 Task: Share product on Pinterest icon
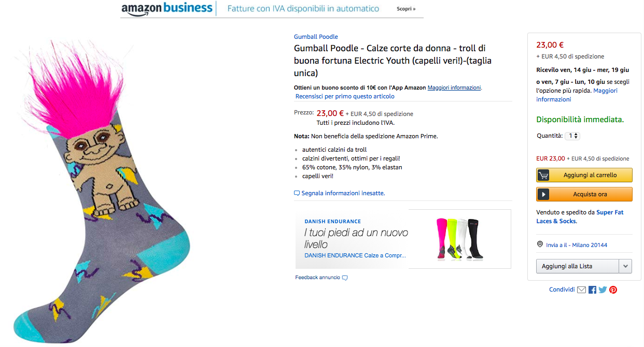tap(613, 290)
